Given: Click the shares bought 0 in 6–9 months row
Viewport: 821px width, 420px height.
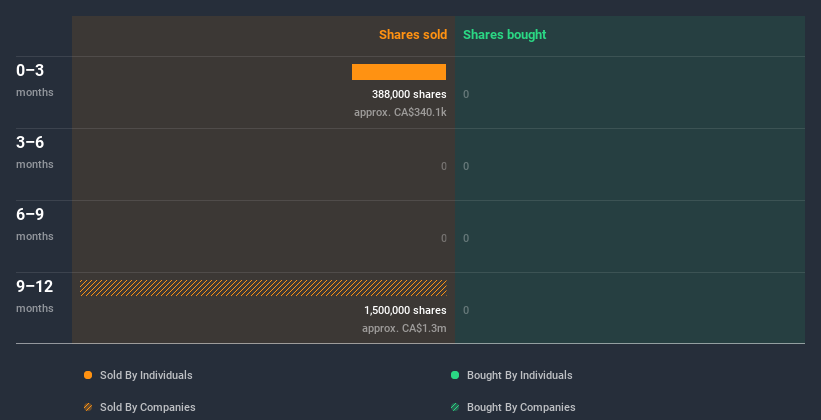Looking at the screenshot, I should point(466,238).
